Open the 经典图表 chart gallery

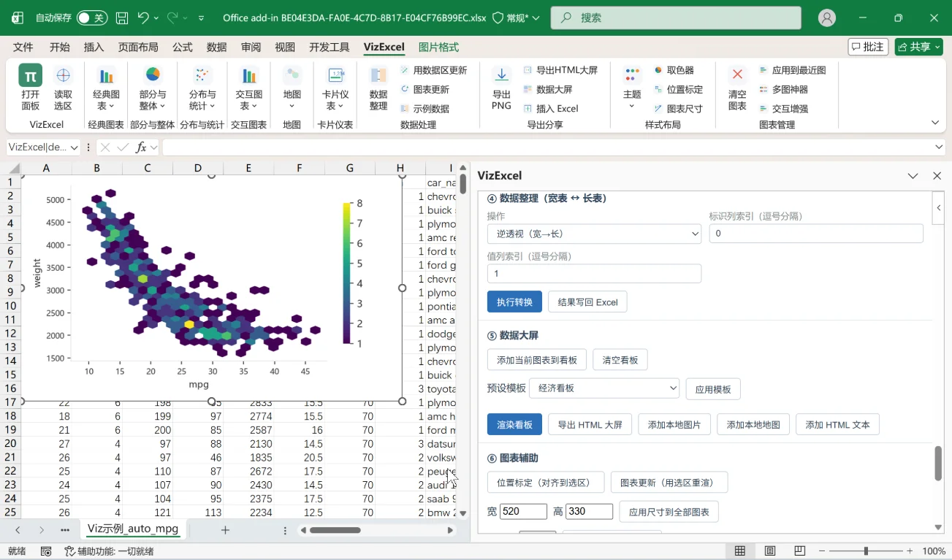[x=106, y=87]
